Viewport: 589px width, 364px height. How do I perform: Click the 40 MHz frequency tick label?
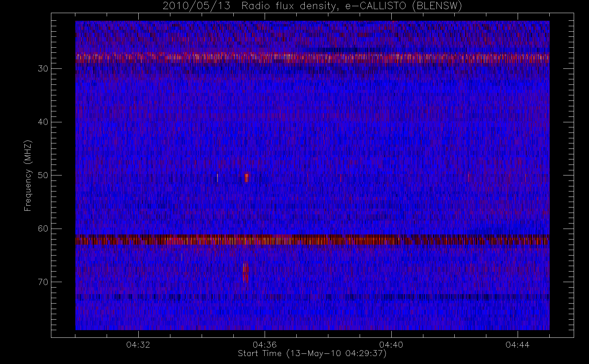[x=43, y=122]
